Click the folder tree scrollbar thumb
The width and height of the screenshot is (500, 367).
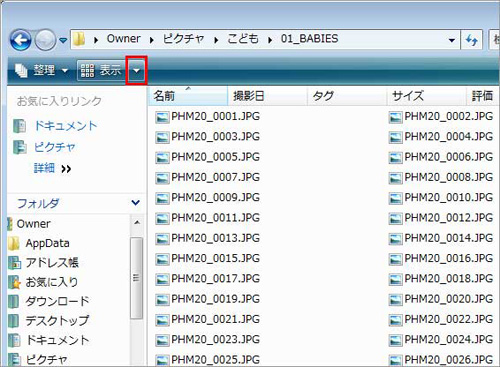[x=136, y=278]
